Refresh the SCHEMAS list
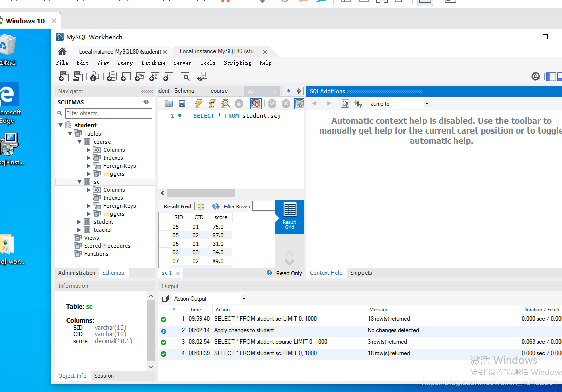 tap(146, 102)
